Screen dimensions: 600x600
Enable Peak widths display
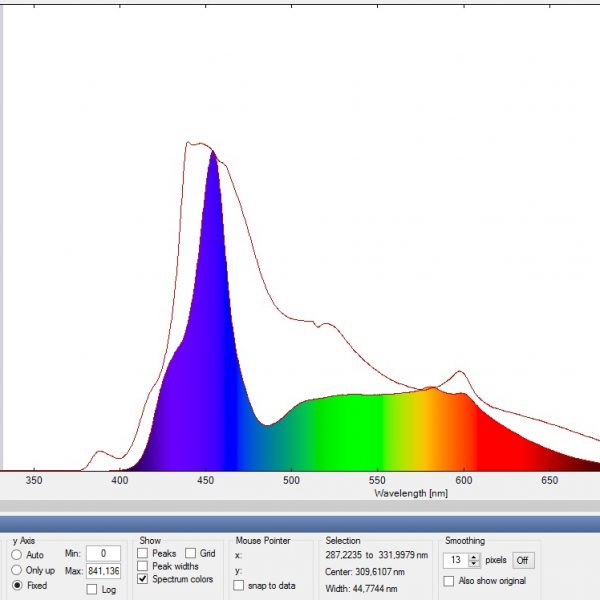(142, 566)
